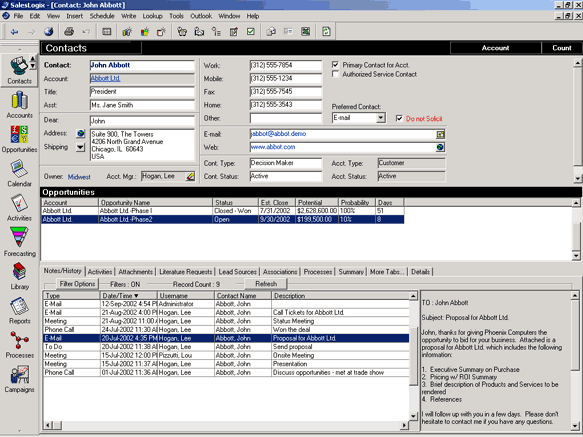This screenshot has height=437, width=583.
Task: Click the pencil icon beside Acct. Mgr. field
Action: 190,176
